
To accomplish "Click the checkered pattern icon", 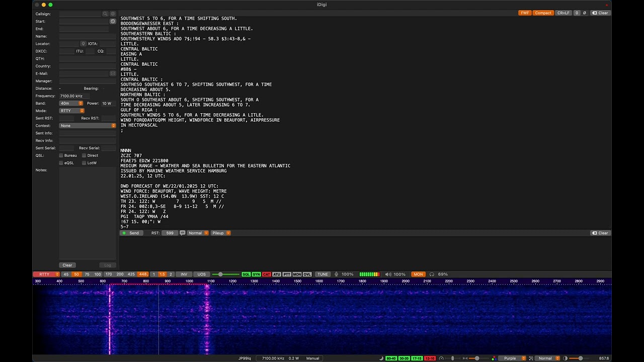I will [x=531, y=358].
